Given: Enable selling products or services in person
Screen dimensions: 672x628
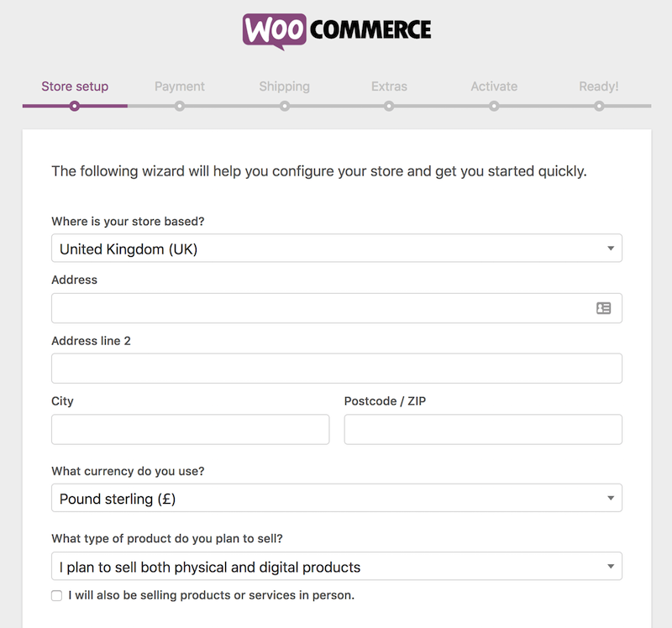Looking at the screenshot, I should click(x=56, y=595).
